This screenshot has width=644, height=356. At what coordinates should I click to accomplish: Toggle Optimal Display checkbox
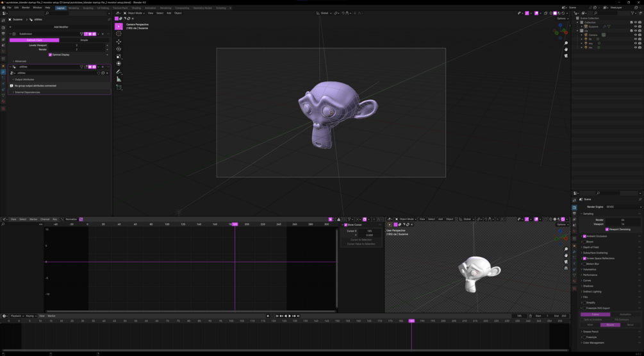[x=50, y=55]
